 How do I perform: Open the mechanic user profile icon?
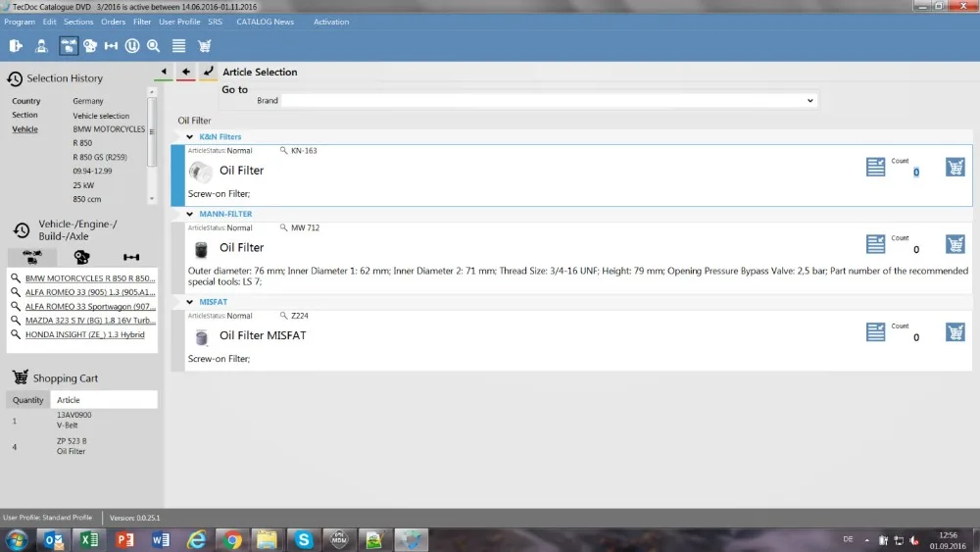41,46
